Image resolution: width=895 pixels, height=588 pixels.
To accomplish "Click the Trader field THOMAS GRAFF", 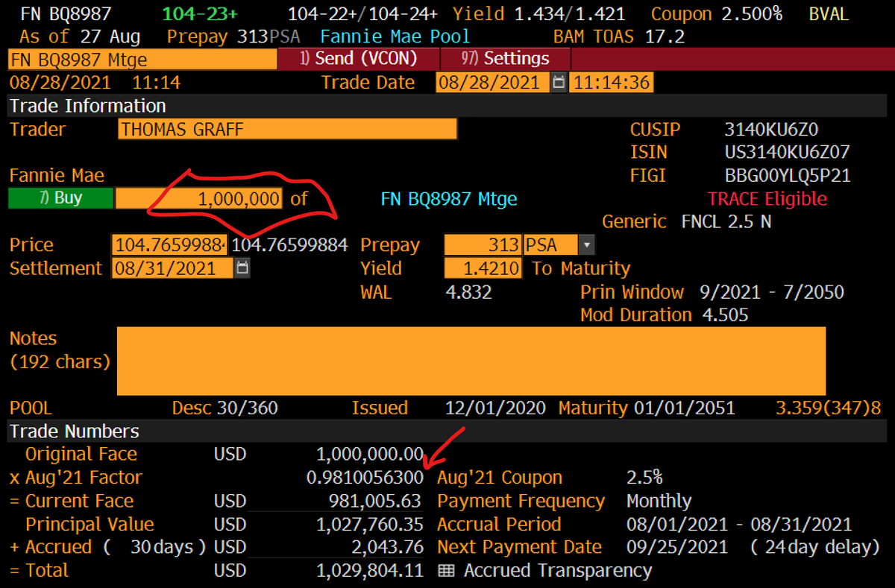I will (287, 129).
